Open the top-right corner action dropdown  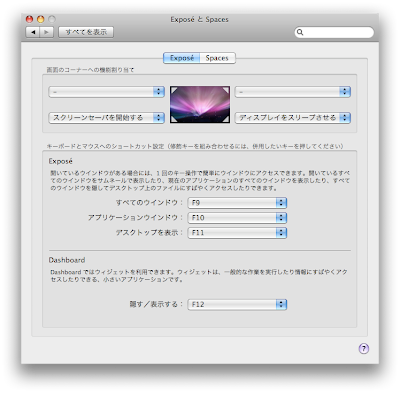[293, 92]
